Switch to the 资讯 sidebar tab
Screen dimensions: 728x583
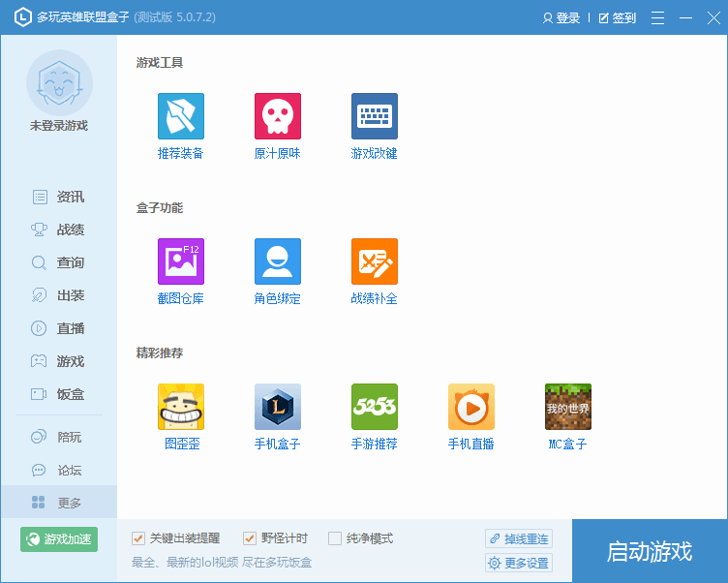(x=58, y=197)
